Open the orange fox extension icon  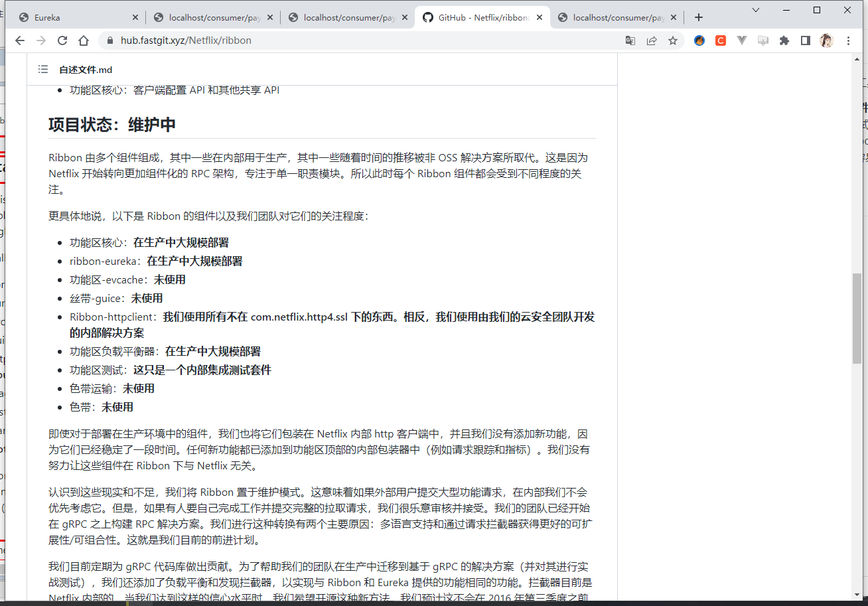pyautogui.click(x=699, y=40)
